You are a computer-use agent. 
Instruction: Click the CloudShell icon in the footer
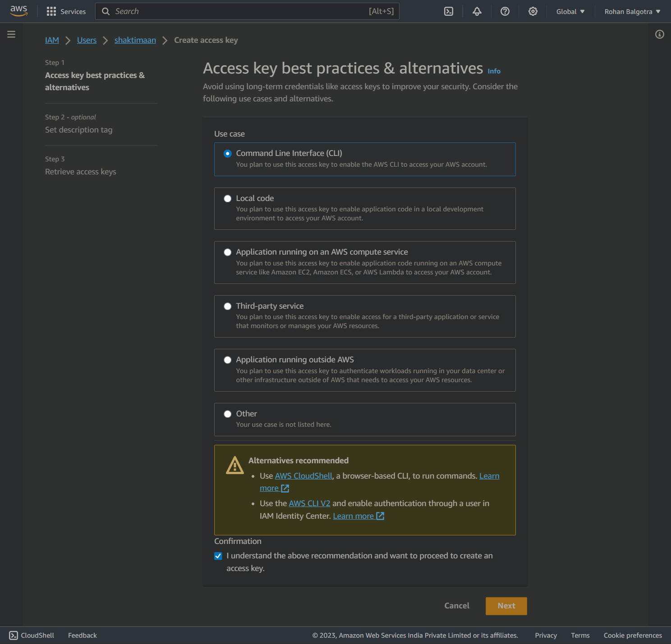pyautogui.click(x=14, y=635)
